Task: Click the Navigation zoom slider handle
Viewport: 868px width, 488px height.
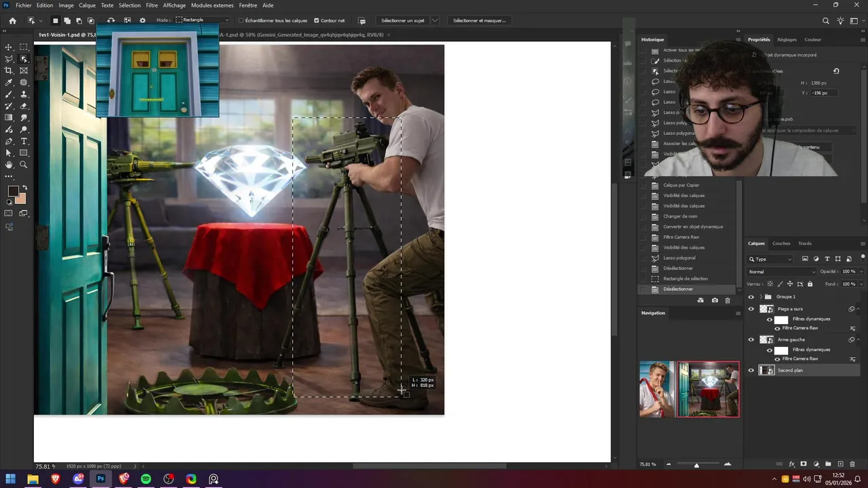Action: [x=696, y=465]
